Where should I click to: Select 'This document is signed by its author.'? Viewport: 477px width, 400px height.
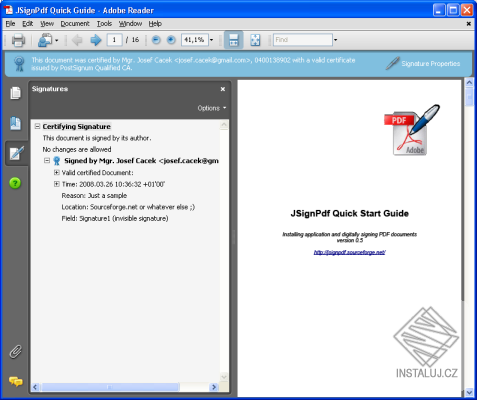point(97,138)
